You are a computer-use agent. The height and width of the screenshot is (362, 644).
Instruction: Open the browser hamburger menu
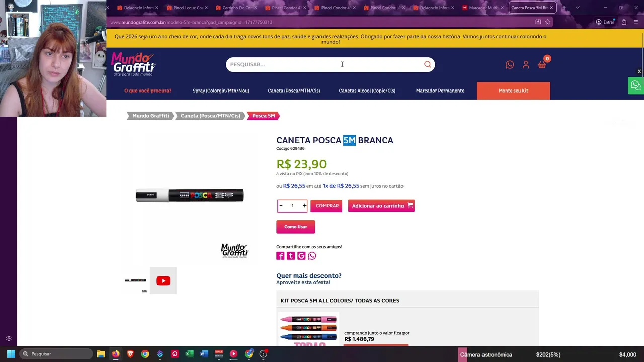click(636, 22)
